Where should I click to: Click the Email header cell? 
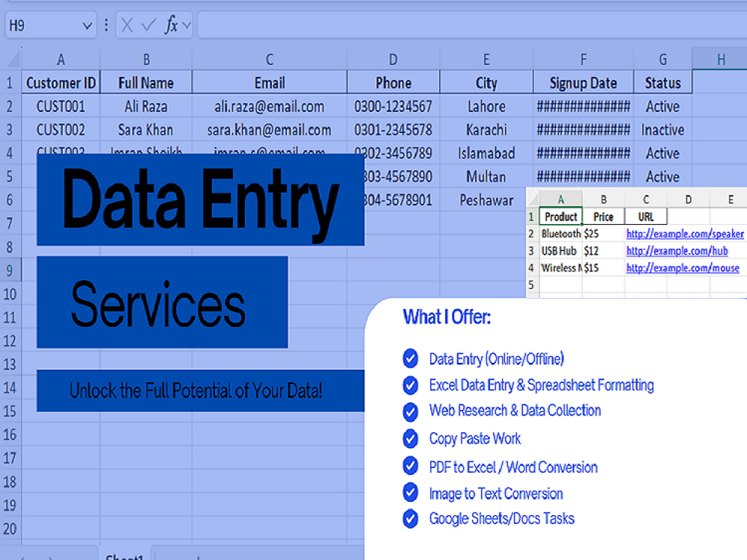[x=270, y=83]
